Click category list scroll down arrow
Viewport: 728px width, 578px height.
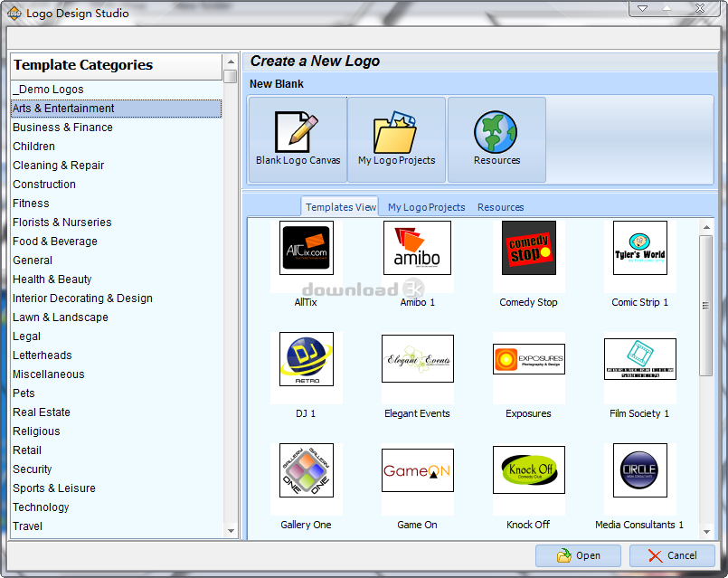pos(231,531)
